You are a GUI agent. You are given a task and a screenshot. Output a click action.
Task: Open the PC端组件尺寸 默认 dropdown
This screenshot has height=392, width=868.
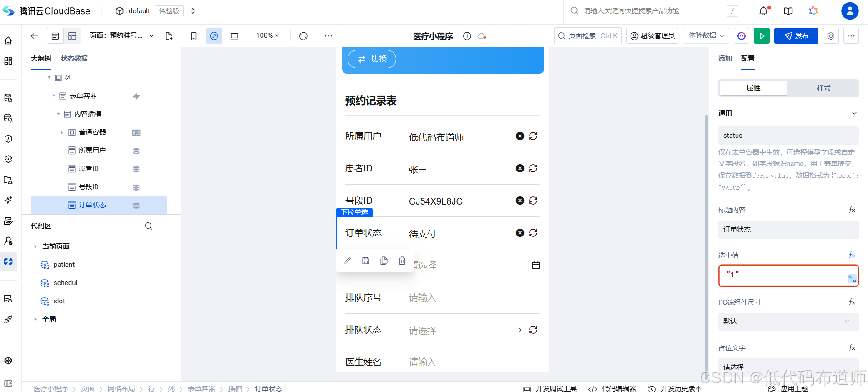point(788,322)
